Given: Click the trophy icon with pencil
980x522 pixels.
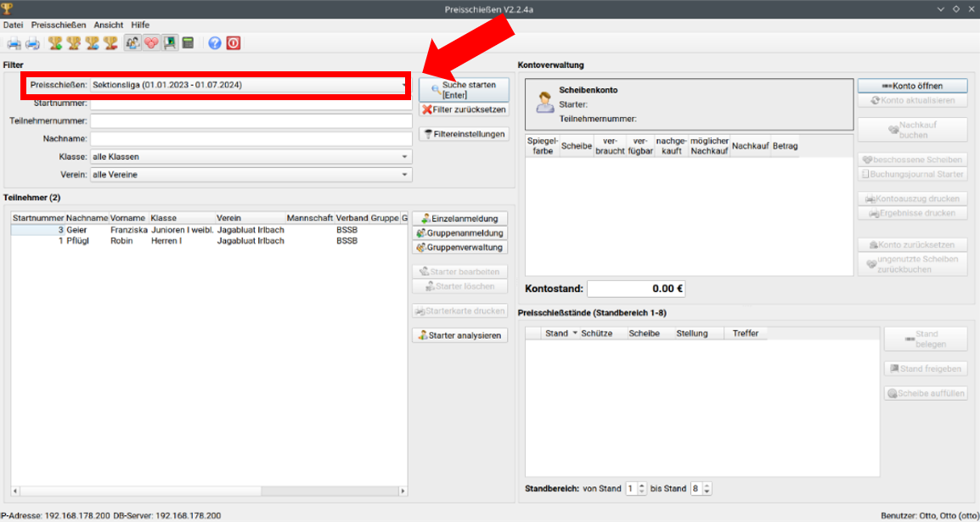Looking at the screenshot, I should tap(74, 43).
